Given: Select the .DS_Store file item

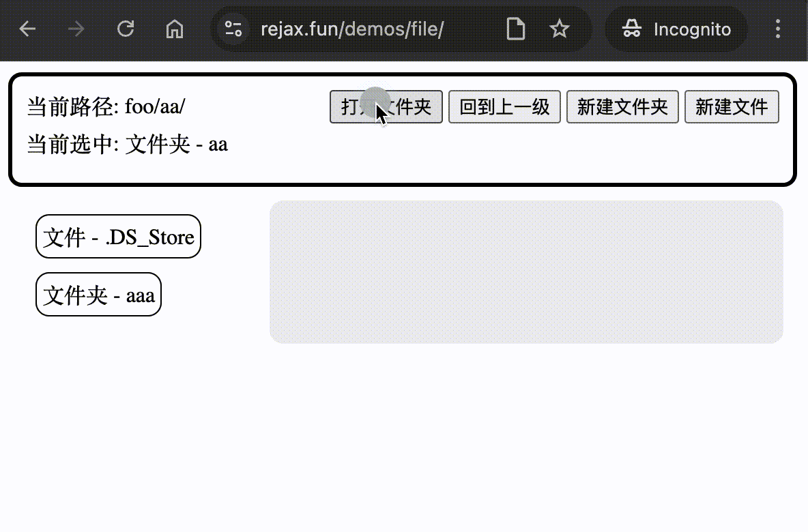Looking at the screenshot, I should tap(117, 237).
